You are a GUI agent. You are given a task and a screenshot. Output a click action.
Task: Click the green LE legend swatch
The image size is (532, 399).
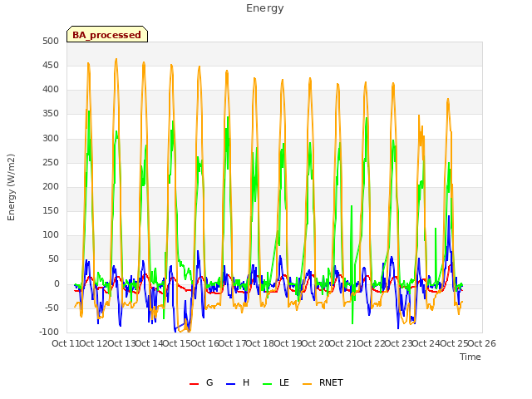coord(268,384)
